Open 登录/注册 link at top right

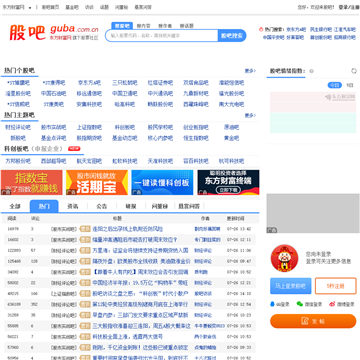[x=349, y=7]
